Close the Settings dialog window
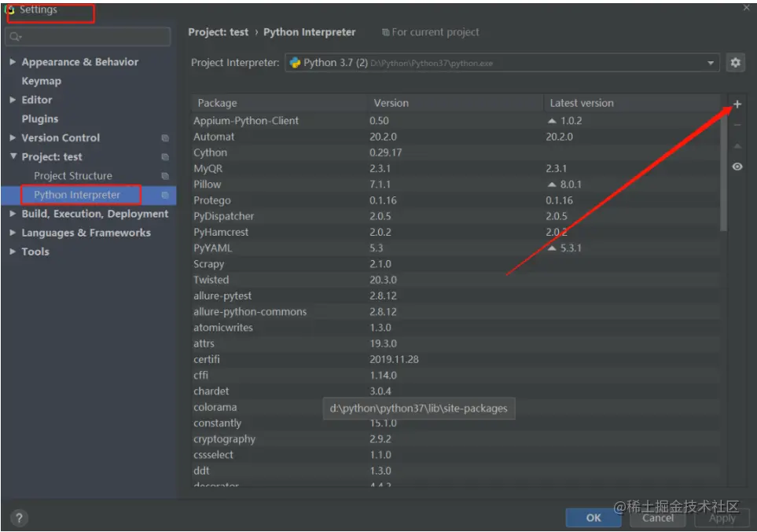 pyautogui.click(x=746, y=8)
